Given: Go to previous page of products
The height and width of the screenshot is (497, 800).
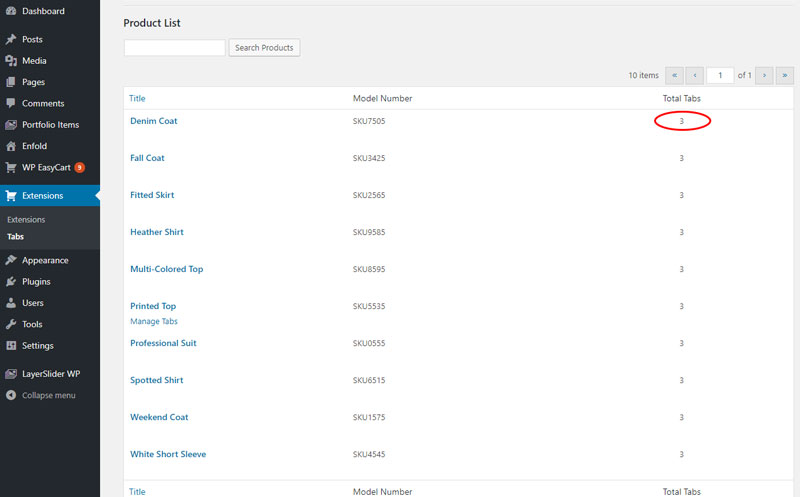Looking at the screenshot, I should point(694,76).
